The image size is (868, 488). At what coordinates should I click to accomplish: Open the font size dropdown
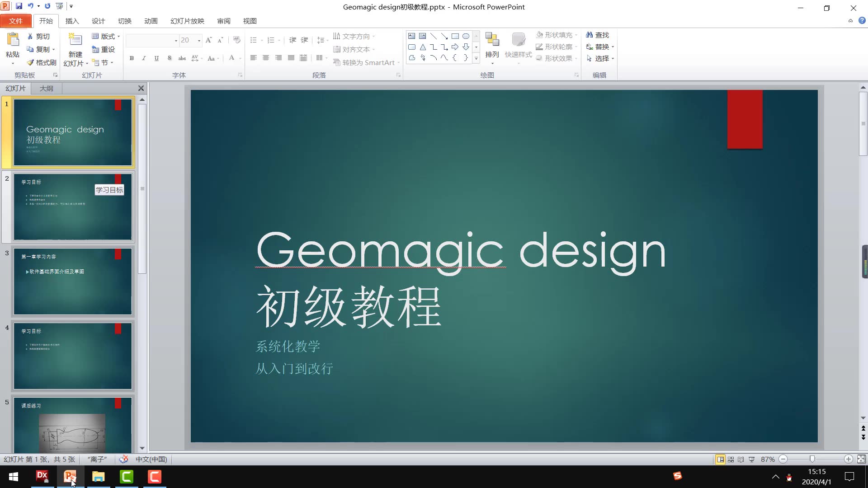[x=199, y=41]
